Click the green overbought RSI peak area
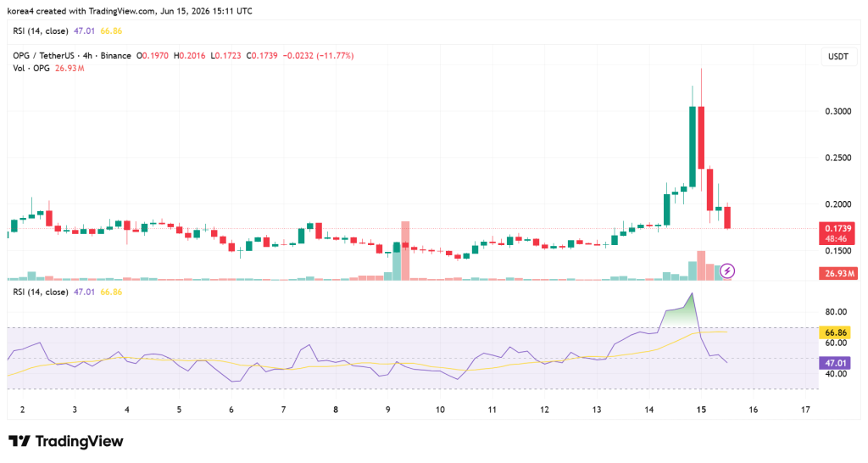Viewport: 868px width, 463px height. [680, 315]
